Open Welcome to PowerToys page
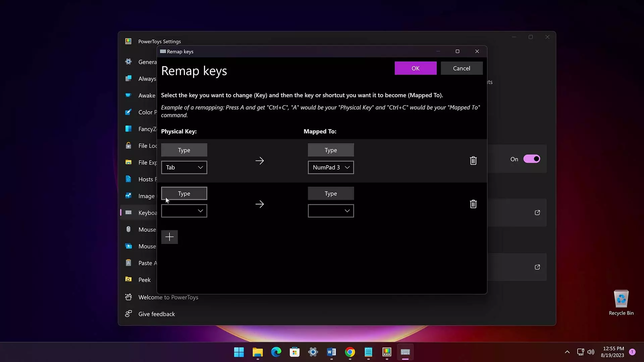Viewport: 644px width, 362px height. [162, 297]
